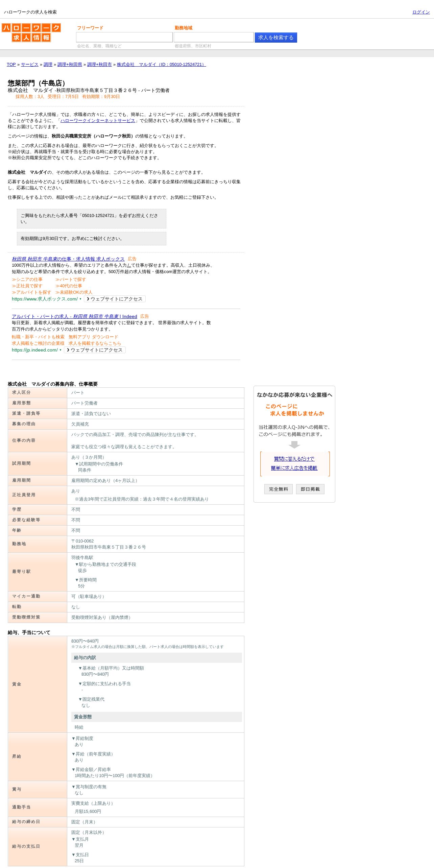Open 求人ボックス ad title link
This screenshot has width=434, height=868.
pyautogui.click(x=68, y=259)
